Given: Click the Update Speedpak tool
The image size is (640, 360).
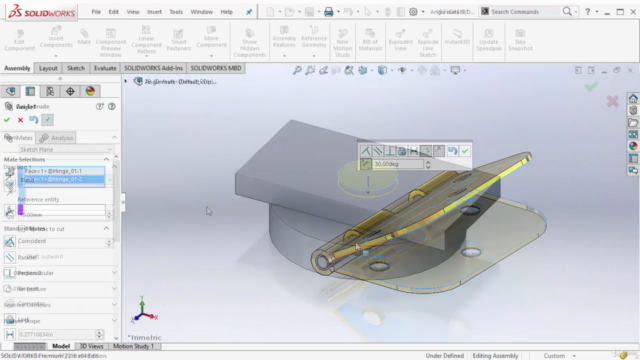Looking at the screenshot, I should coord(489,40).
